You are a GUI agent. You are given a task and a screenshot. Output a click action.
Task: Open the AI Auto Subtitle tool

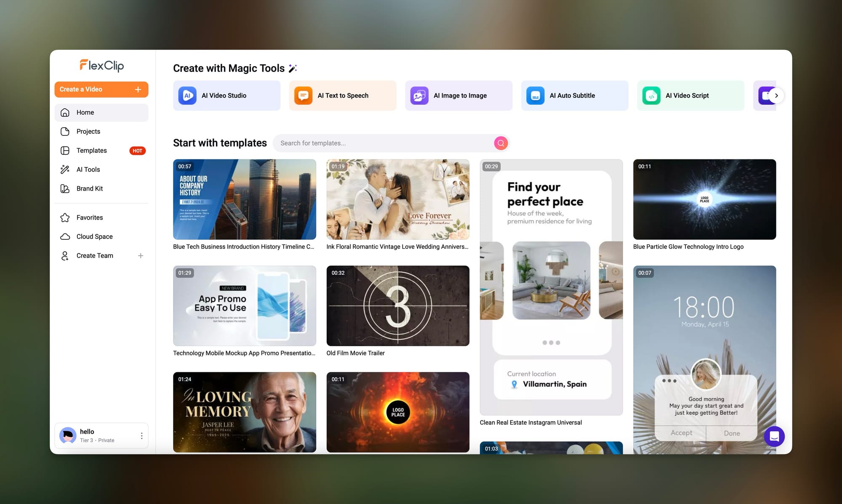pos(574,95)
